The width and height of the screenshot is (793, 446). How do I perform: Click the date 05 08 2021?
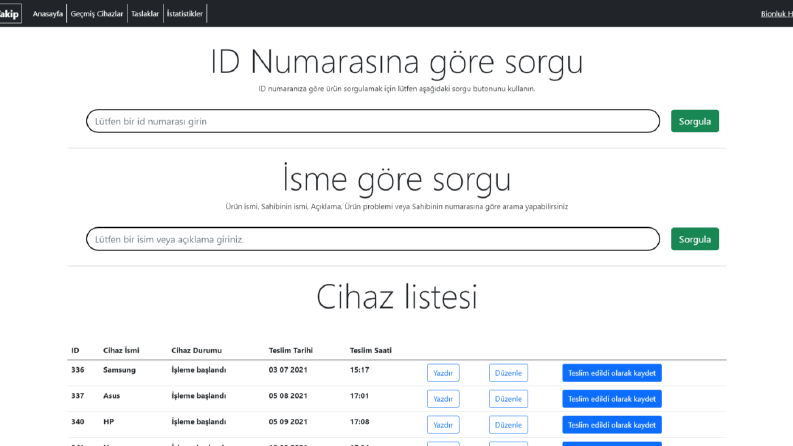pyautogui.click(x=288, y=396)
